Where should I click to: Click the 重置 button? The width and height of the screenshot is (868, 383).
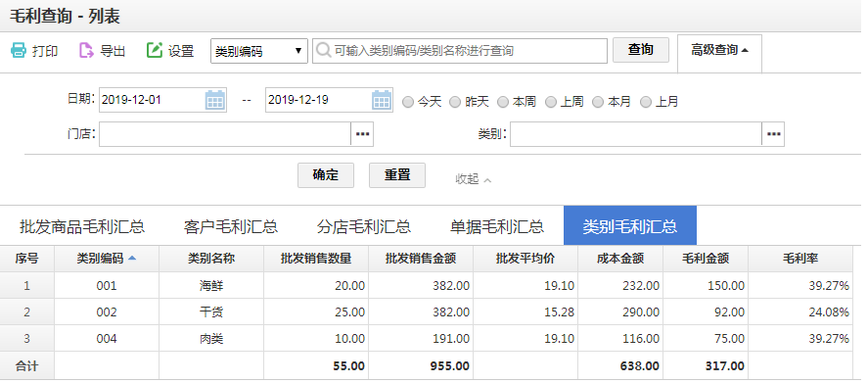click(397, 175)
